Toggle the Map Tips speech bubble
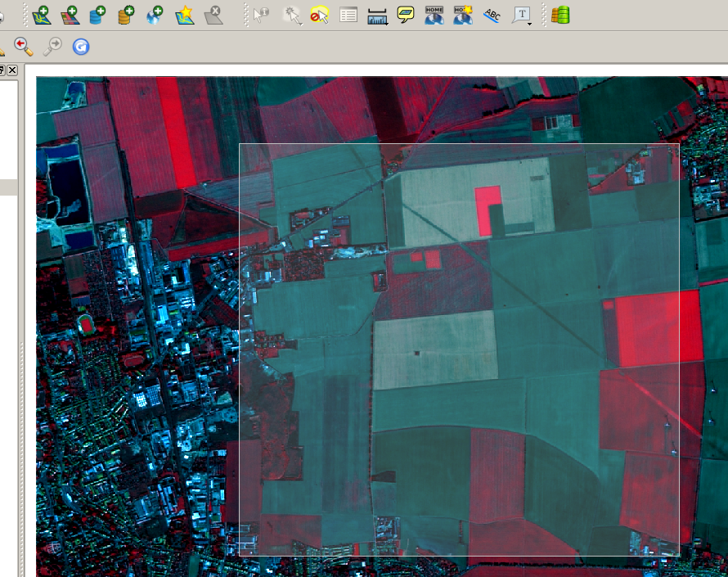 tap(406, 14)
